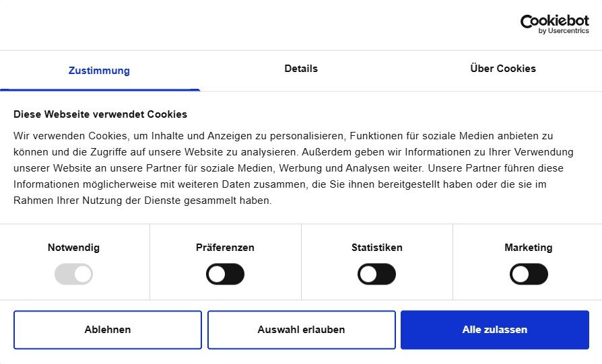Accept all cookies with Alle zulassen
Image resolution: width=602 pixels, height=364 pixels.
tap(495, 330)
